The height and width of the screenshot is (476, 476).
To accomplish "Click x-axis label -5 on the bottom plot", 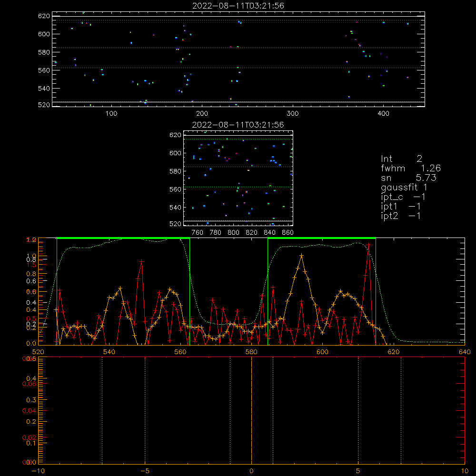I will pyautogui.click(x=145, y=471).
